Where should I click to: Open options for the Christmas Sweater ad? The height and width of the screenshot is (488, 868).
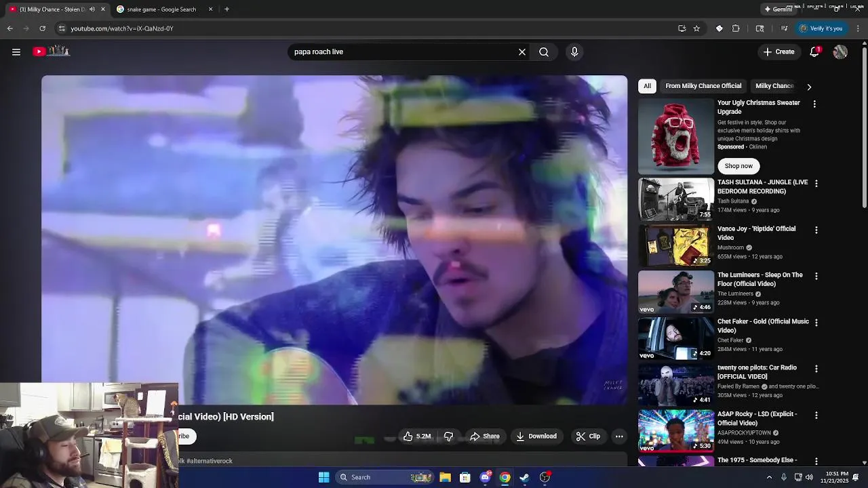click(814, 104)
